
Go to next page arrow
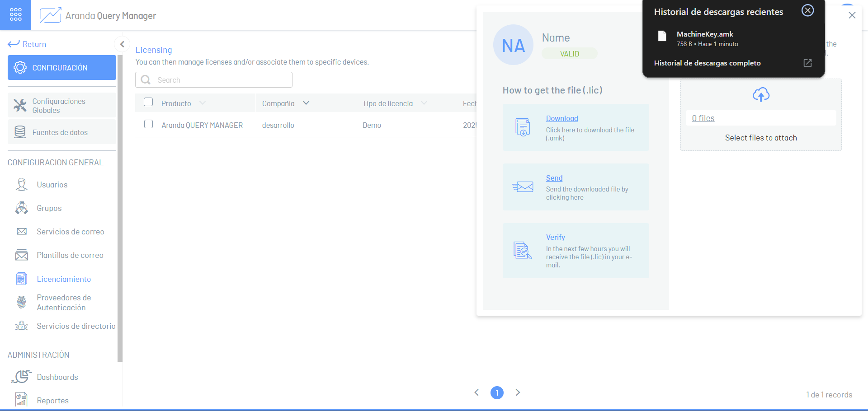pyautogui.click(x=518, y=392)
